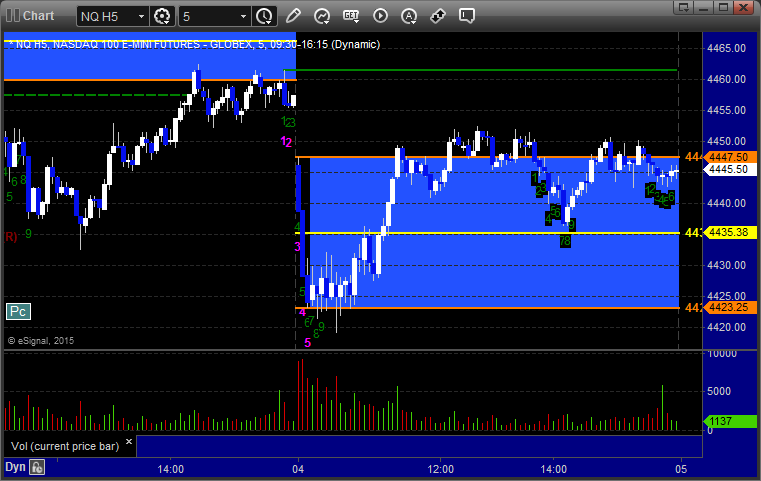Viewport: 761px width, 481px height.
Task: Select the green horizontal line near 4461
Action: click(480, 70)
